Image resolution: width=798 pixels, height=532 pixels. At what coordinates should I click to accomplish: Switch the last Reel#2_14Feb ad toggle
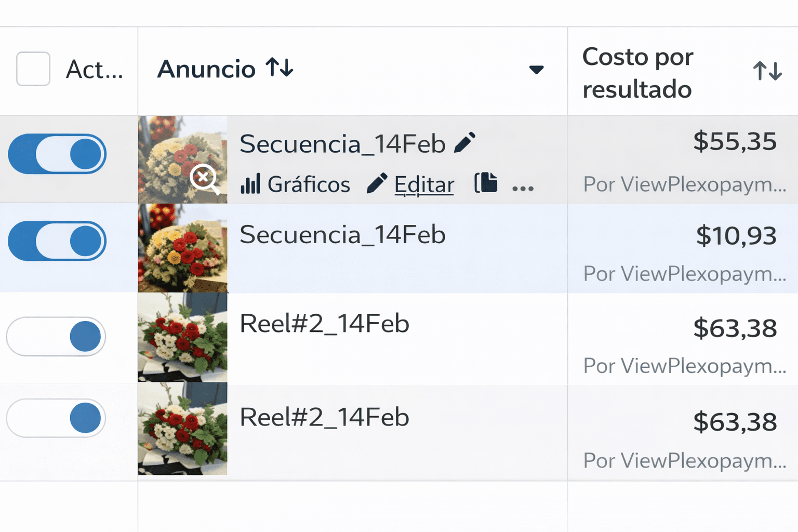[x=56, y=418]
